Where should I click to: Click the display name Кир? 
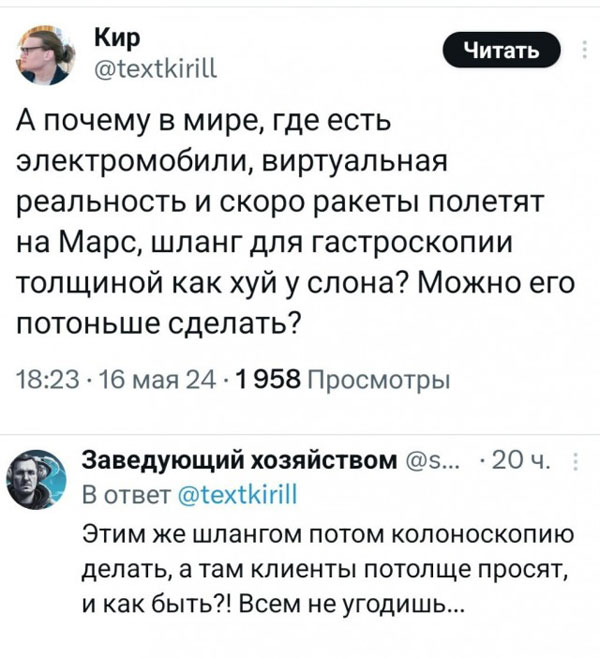(114, 38)
